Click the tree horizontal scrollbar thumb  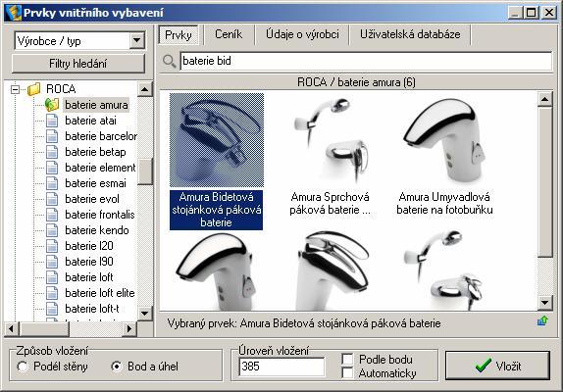coord(44,328)
